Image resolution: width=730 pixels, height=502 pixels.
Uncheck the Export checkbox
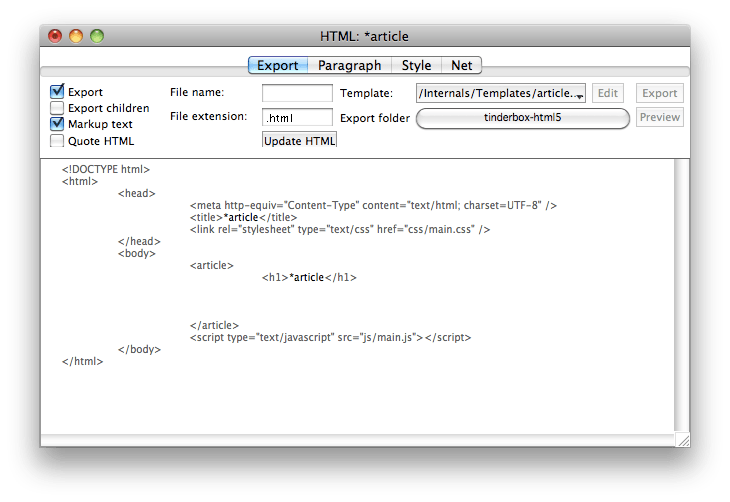tap(57, 91)
